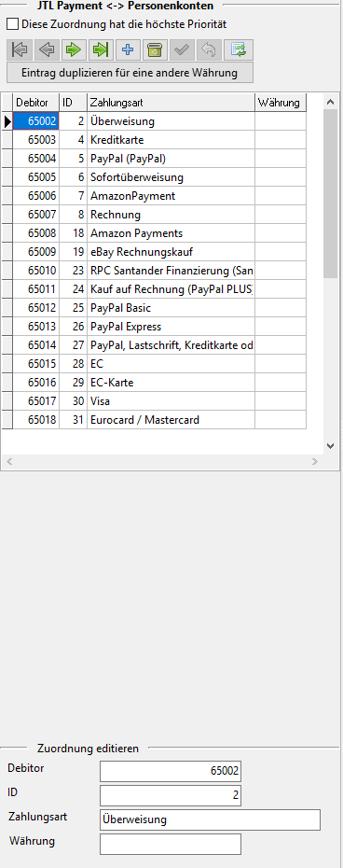Refresh data with reload icon
The width and height of the screenshot is (343, 868).
239,49
